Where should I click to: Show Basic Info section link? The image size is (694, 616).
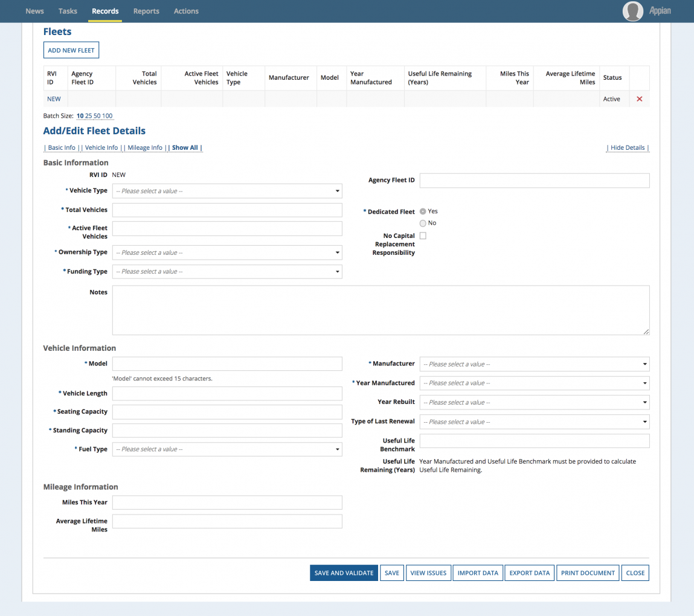coord(62,148)
